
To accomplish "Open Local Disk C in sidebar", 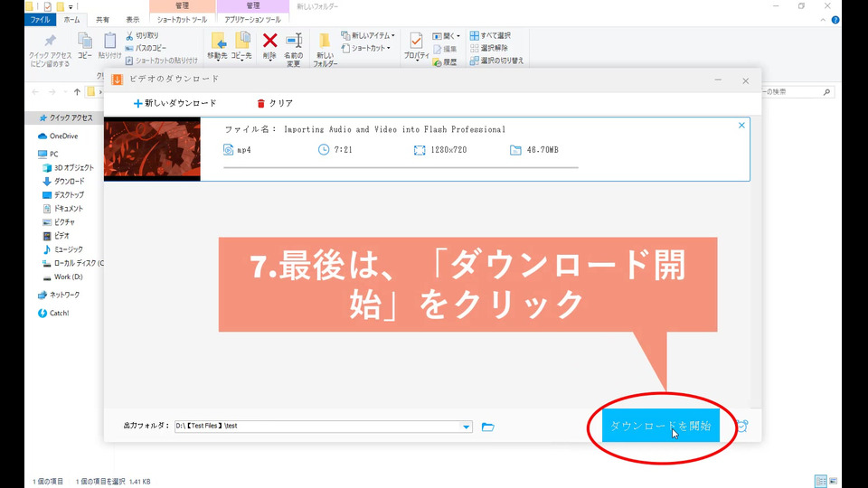I will pos(72,263).
